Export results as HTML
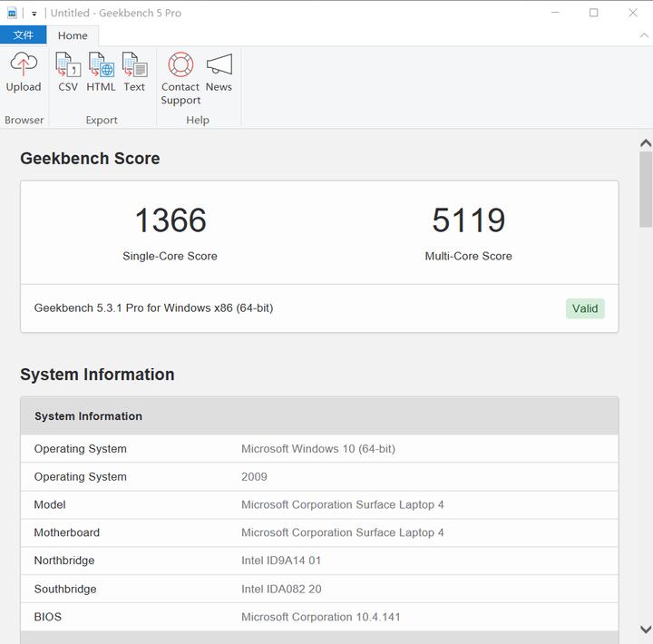Image resolution: width=653 pixels, height=644 pixels. [x=101, y=72]
